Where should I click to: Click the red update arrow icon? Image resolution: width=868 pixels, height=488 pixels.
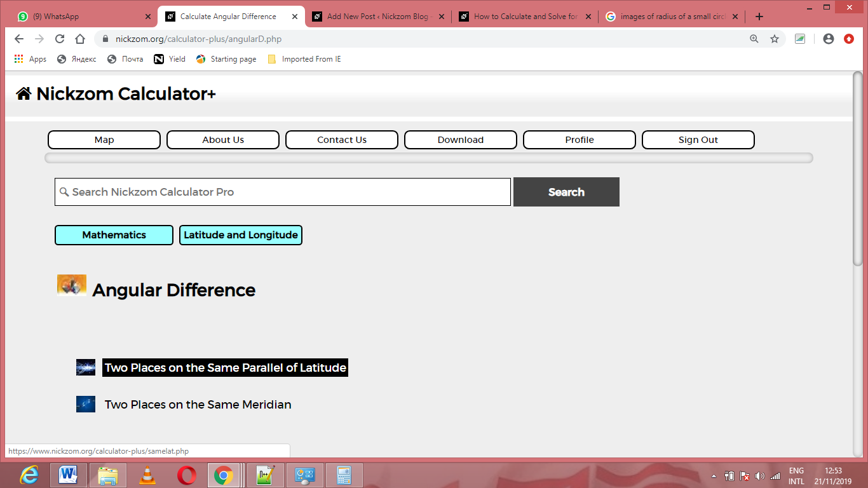849,39
